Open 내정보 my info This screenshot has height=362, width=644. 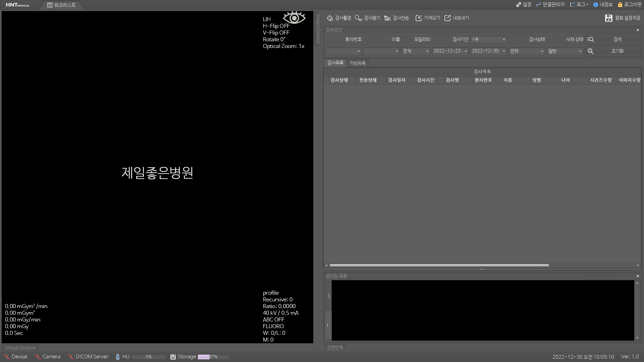(x=603, y=5)
